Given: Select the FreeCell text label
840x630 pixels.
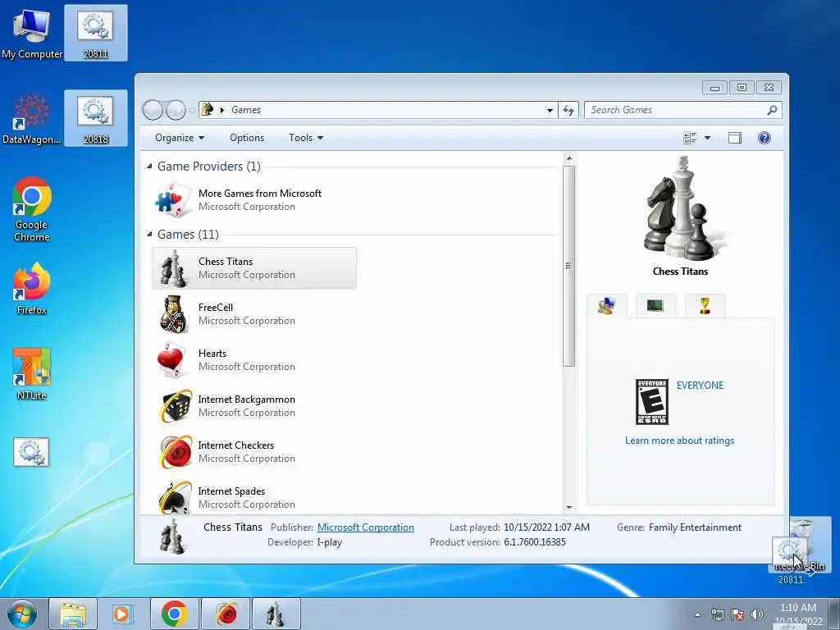Looking at the screenshot, I should [x=216, y=308].
